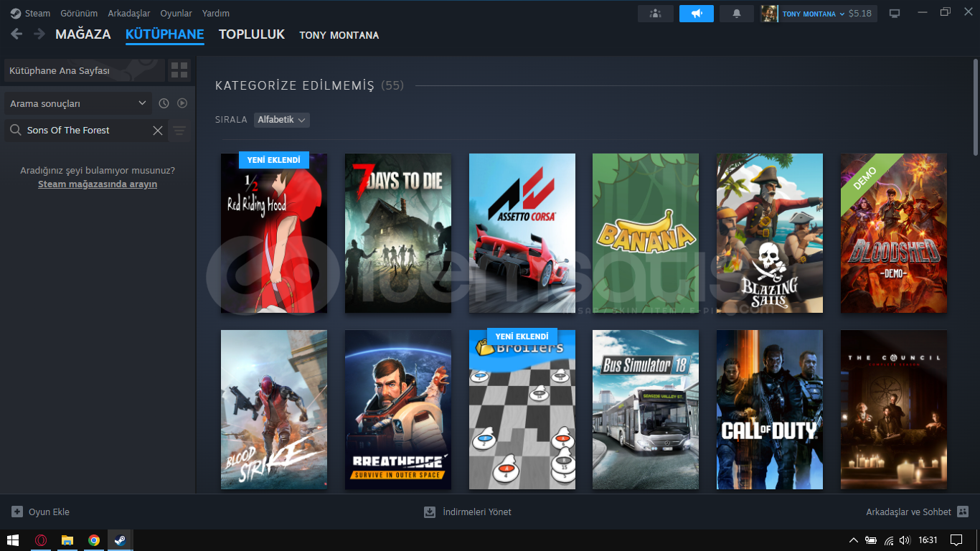Open the Alfabetik sort dropdown
980x551 pixels.
coord(282,120)
